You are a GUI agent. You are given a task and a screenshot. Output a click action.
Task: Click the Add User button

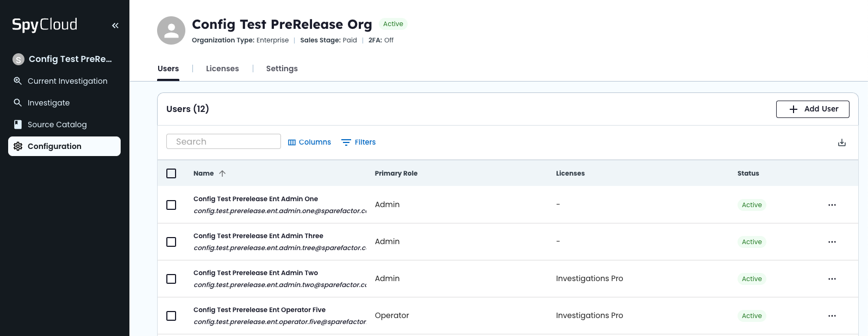[x=813, y=109]
